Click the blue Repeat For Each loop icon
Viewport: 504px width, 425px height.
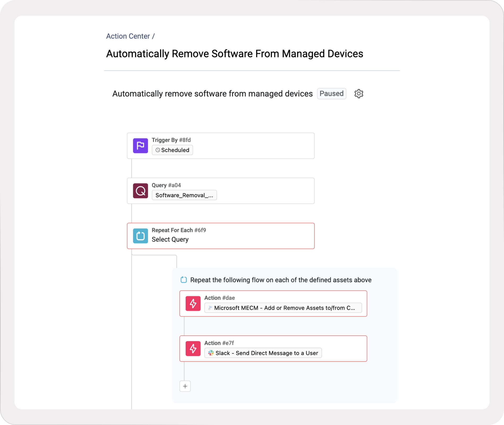pyautogui.click(x=140, y=236)
